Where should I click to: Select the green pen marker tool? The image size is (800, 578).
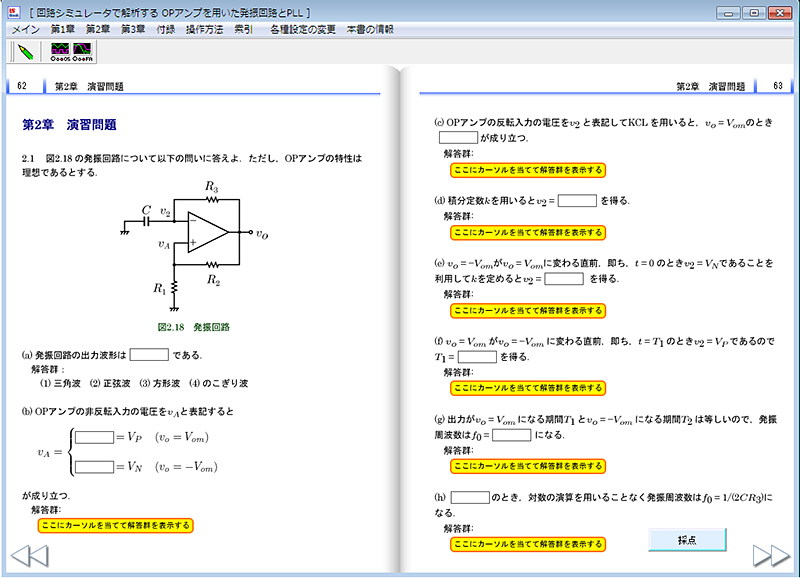(26, 52)
